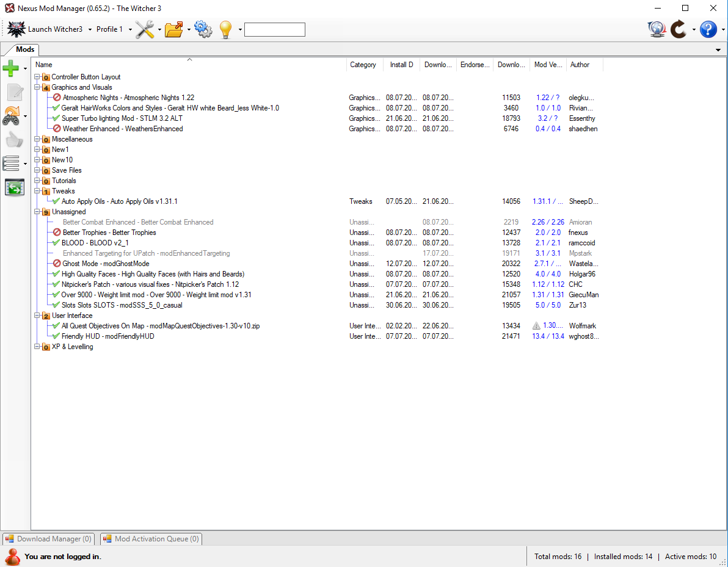Open Launch Witcher3 dropdown arrow
This screenshot has width=728, height=567.
point(90,30)
